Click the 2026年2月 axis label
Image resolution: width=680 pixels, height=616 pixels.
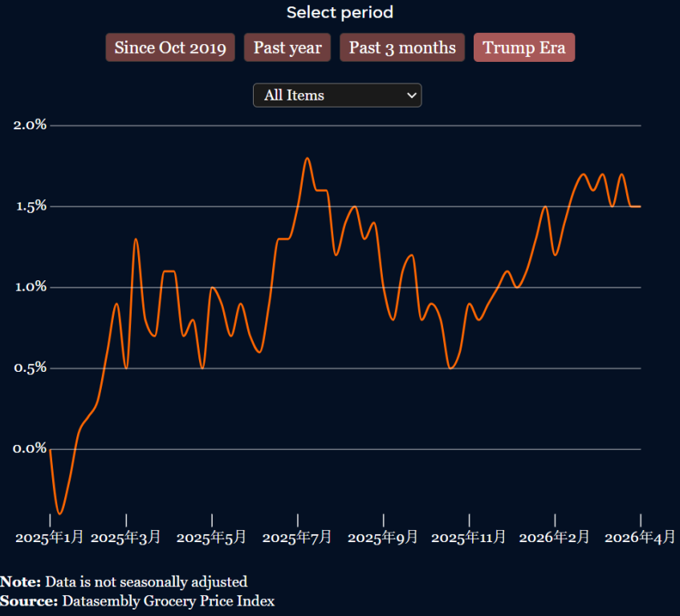554,537
